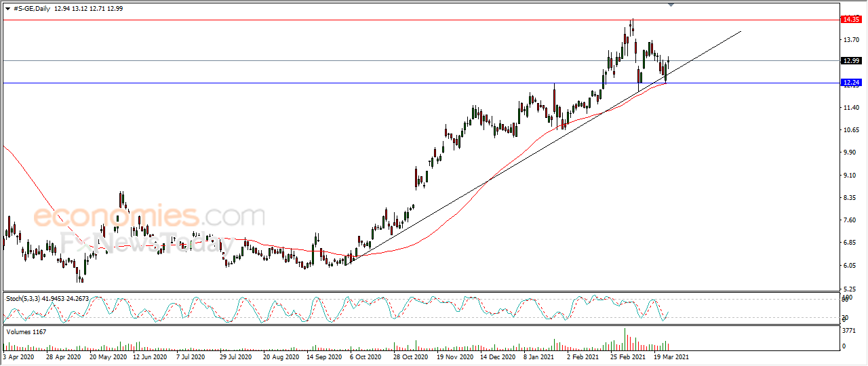The width and height of the screenshot is (868, 366).
Task: Click the 9.90 price axis value
Action: pyautogui.click(x=849, y=152)
